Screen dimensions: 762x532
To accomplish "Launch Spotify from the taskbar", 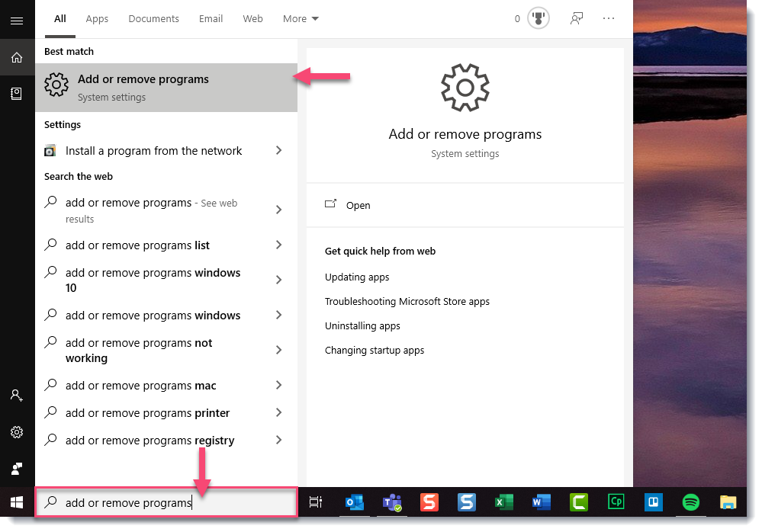I will pos(690,502).
